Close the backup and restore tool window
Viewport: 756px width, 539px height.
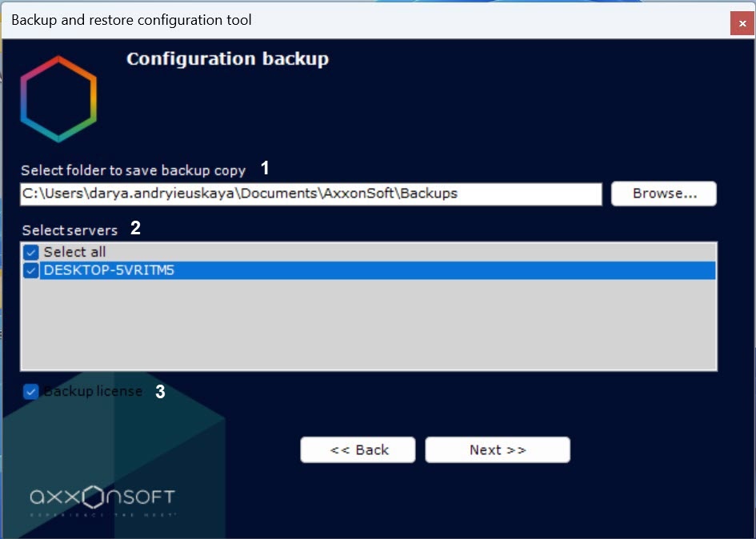tap(742, 22)
